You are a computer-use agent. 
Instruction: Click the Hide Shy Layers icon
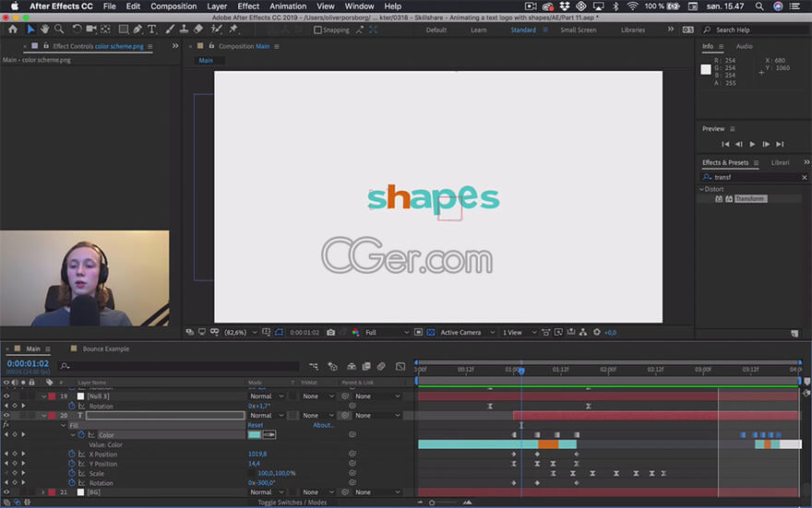[x=352, y=366]
